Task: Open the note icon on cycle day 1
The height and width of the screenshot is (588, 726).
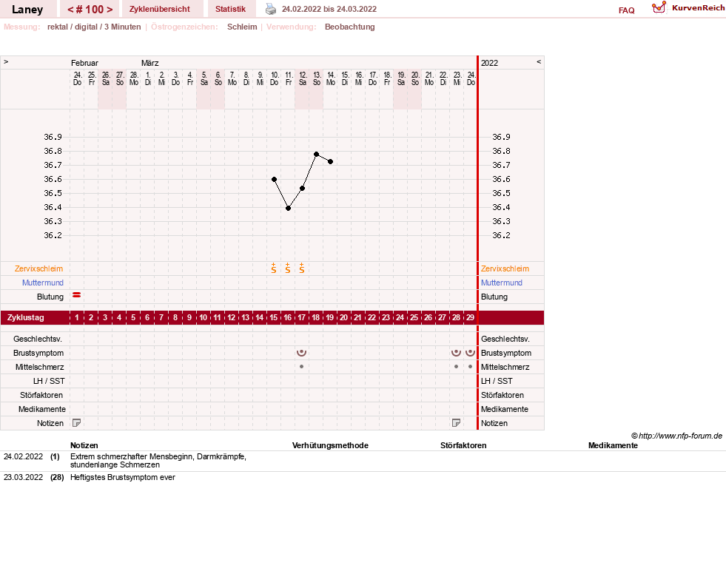Action: (x=77, y=422)
